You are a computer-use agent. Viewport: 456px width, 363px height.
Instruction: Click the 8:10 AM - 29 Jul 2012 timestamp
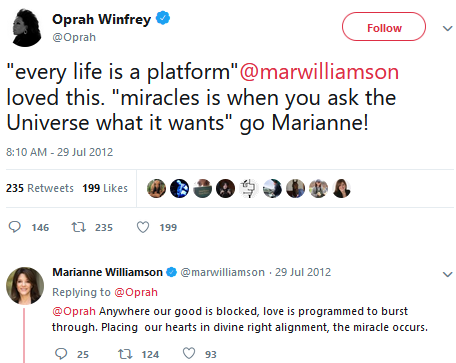60,152
